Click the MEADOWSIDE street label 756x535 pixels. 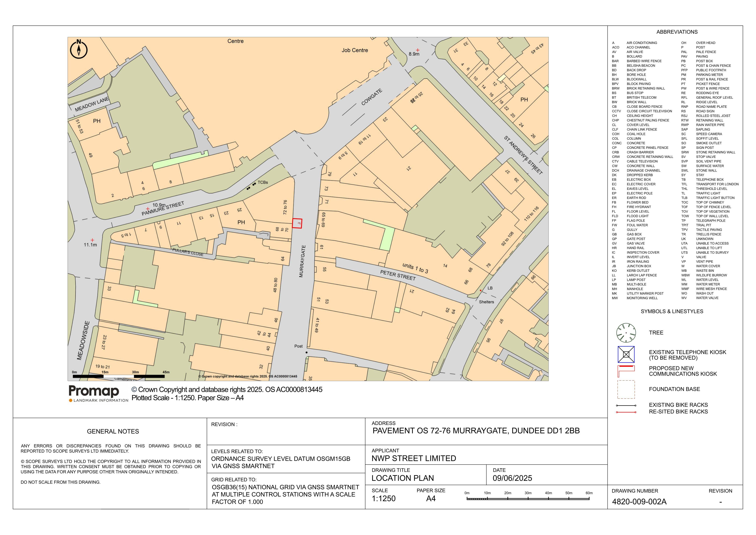click(x=83, y=340)
